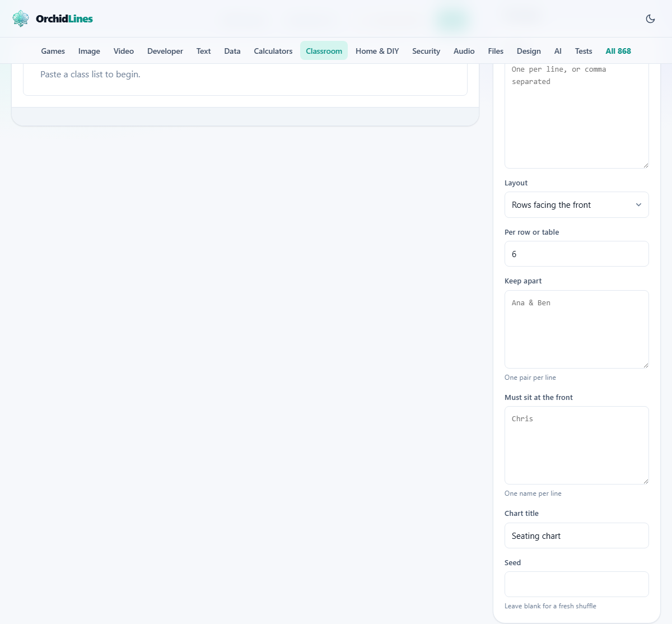Open the Layout dropdown
This screenshot has height=624, width=672.
[x=577, y=205]
